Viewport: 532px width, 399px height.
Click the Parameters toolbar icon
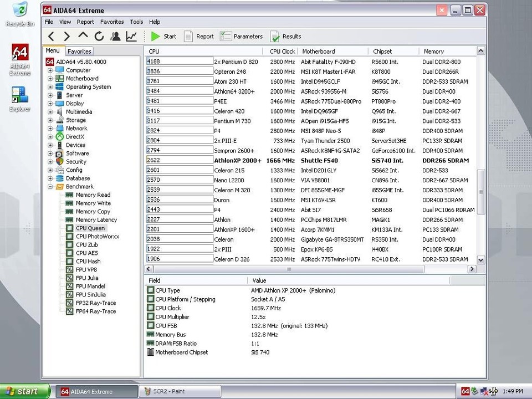pos(241,37)
